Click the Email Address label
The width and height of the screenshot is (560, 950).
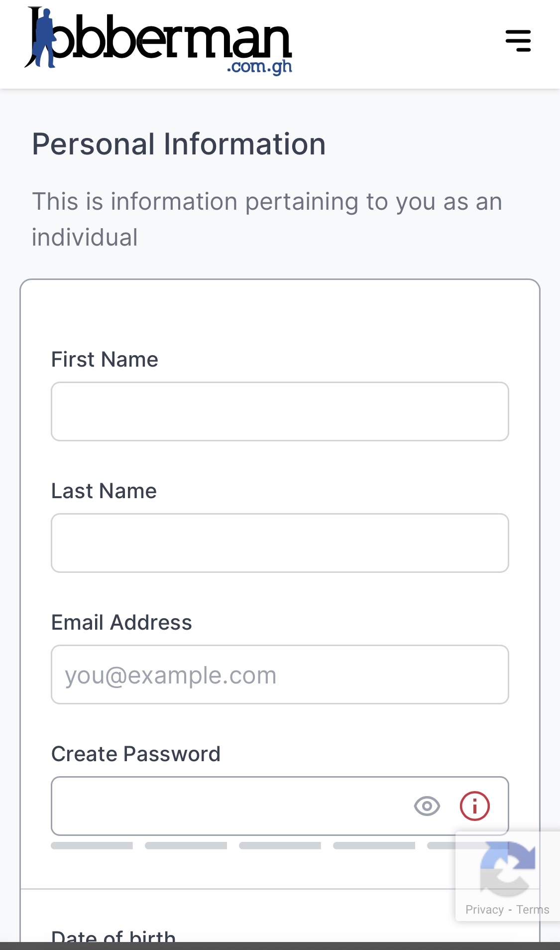click(122, 622)
